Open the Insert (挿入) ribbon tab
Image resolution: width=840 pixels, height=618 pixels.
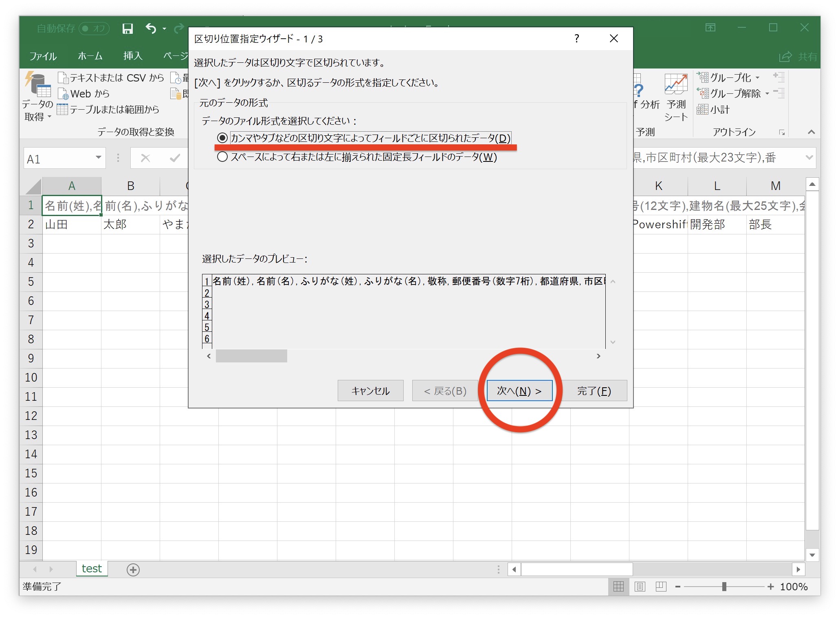pos(133,56)
